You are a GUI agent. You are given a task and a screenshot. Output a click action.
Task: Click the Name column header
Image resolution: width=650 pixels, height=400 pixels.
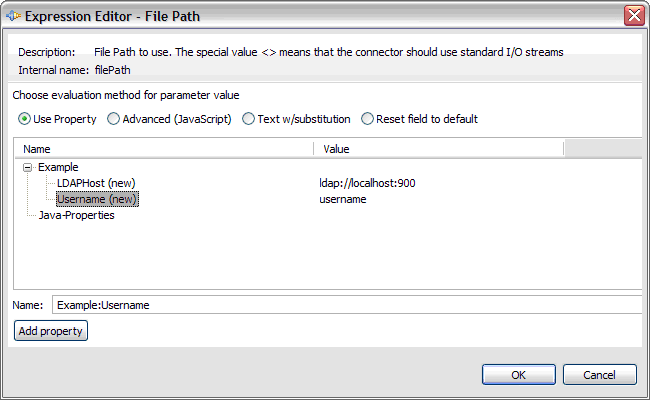(164, 149)
